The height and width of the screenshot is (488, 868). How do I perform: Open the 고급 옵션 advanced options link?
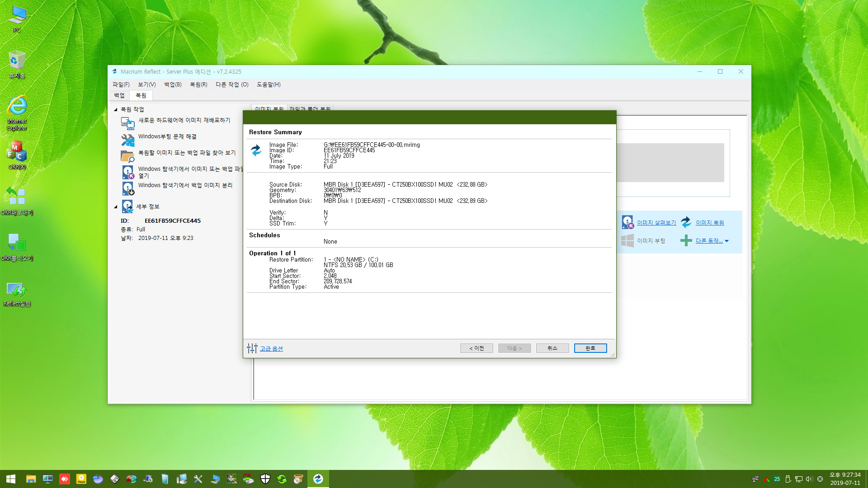[271, 348]
